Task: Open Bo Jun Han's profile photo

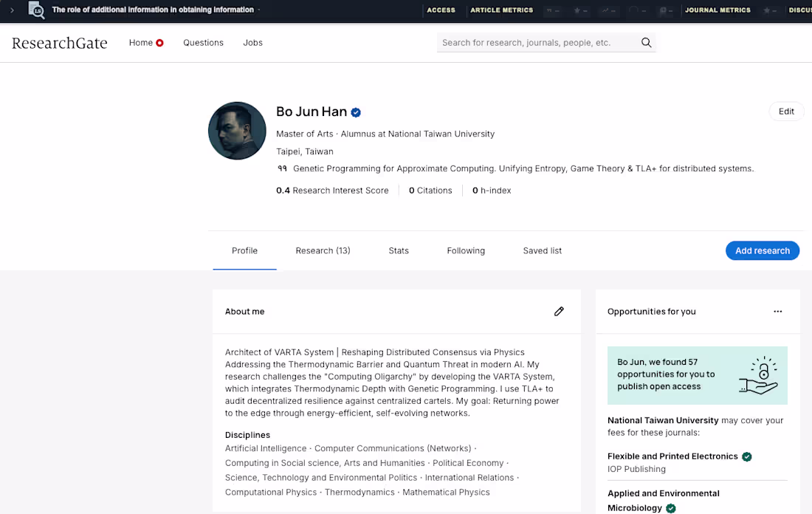Action: 237,131
